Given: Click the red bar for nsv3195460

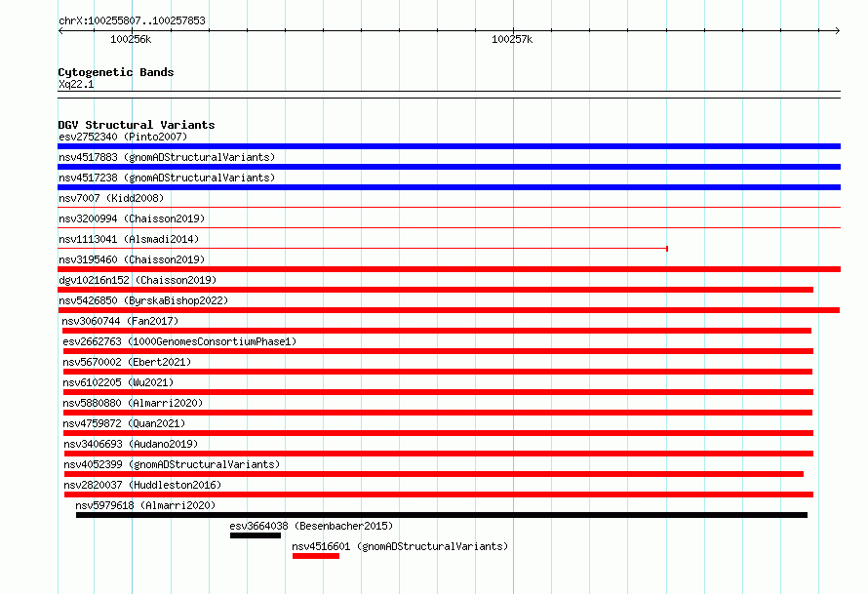Looking at the screenshot, I should pyautogui.click(x=449, y=269).
